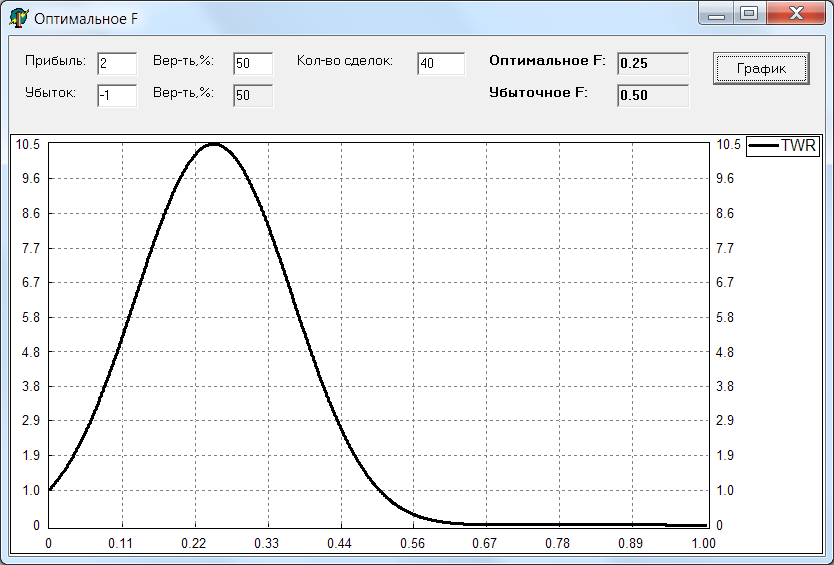
Task: Click the Вер-ть,% label beside Убыток
Action: 184,93
